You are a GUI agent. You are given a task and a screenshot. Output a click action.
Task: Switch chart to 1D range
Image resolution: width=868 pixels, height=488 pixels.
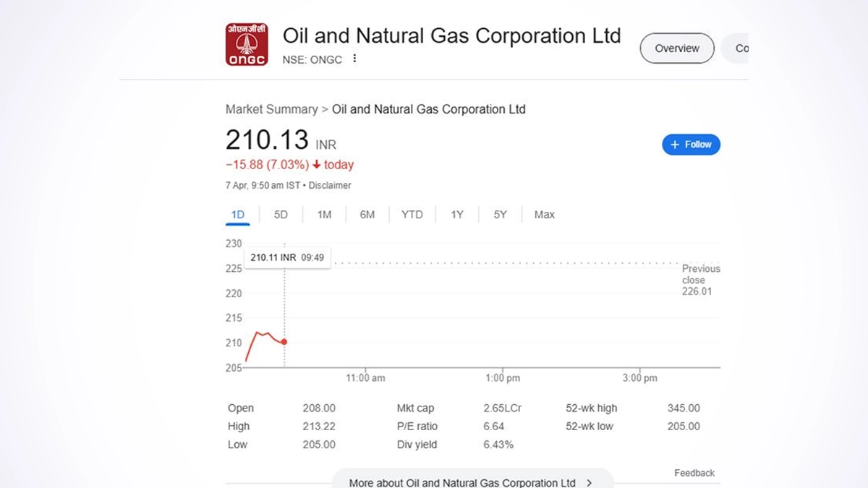click(238, 215)
